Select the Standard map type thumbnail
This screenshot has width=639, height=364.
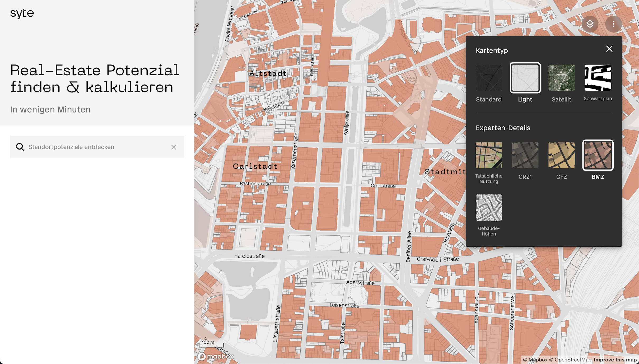tap(489, 78)
